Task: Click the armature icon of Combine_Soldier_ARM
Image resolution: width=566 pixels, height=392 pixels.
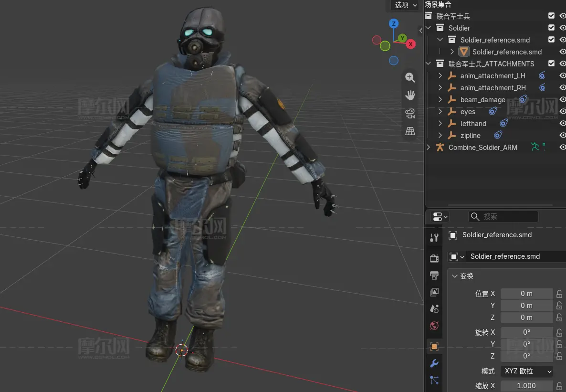Action: [x=440, y=148]
